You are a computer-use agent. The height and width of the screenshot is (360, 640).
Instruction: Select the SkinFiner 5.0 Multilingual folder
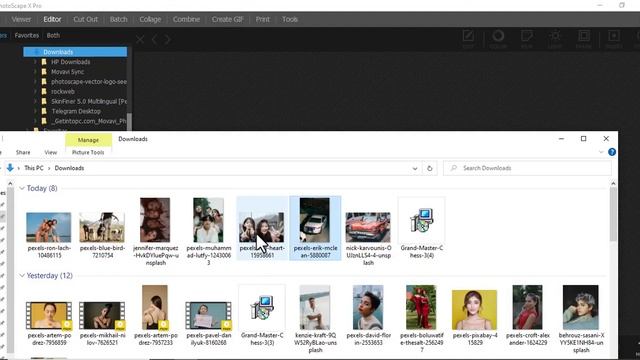click(89, 101)
